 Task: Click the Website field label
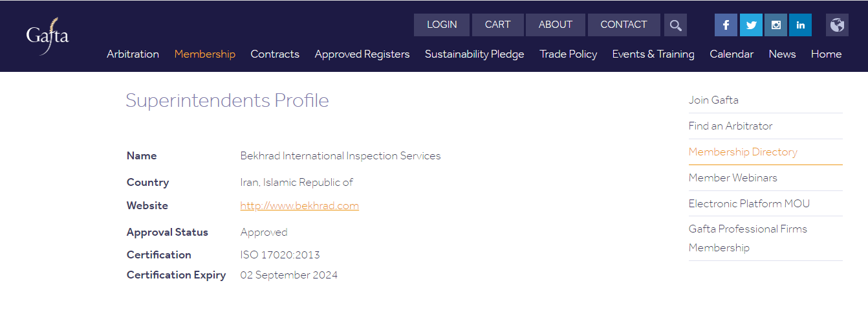pos(147,206)
